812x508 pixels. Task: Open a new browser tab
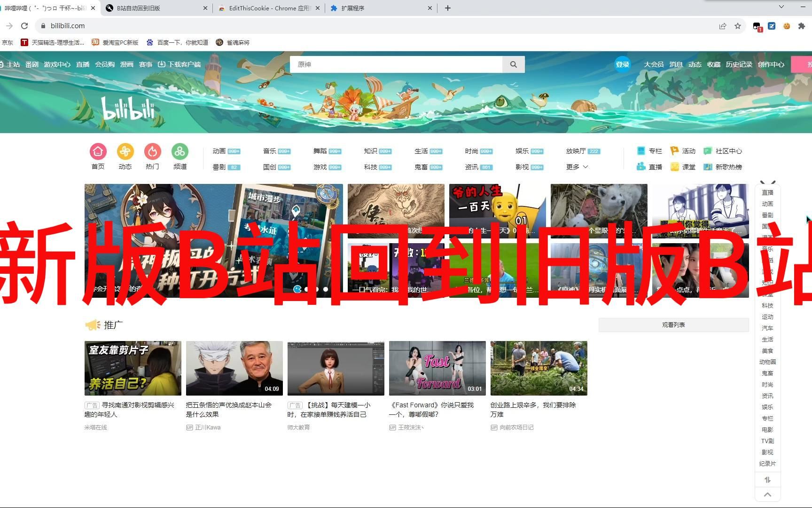tap(448, 8)
